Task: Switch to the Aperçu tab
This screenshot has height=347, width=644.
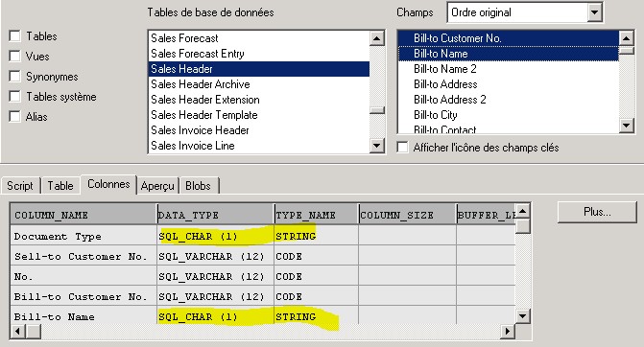Action: tap(157, 186)
